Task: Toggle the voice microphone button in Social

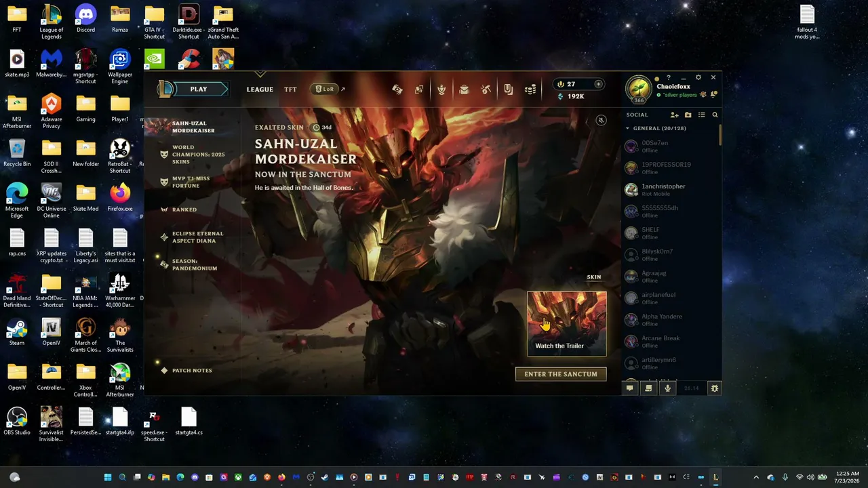Action: pyautogui.click(x=667, y=388)
